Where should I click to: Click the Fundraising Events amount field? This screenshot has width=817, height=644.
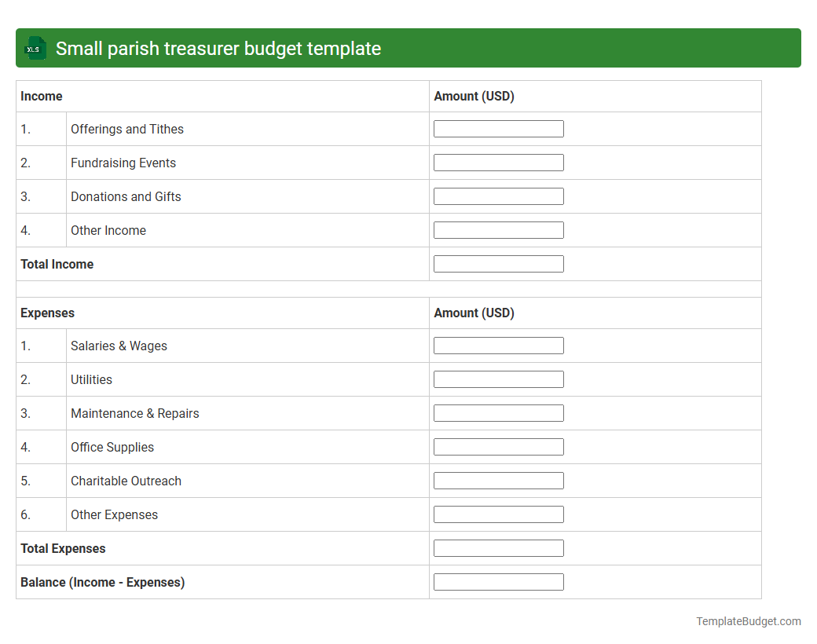coord(498,162)
